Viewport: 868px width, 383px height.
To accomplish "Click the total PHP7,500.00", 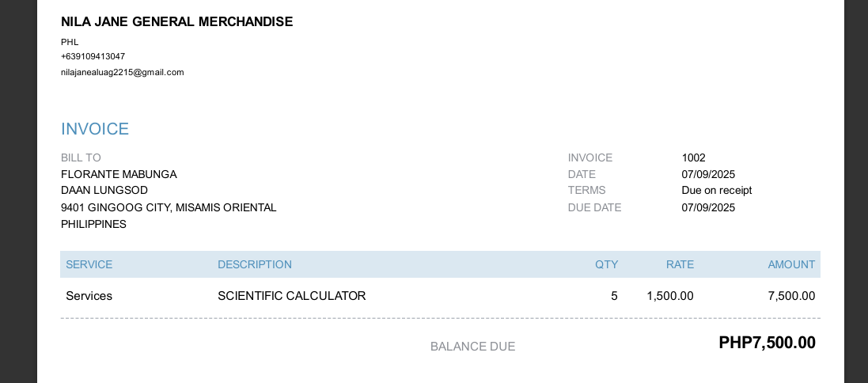I will [767, 343].
